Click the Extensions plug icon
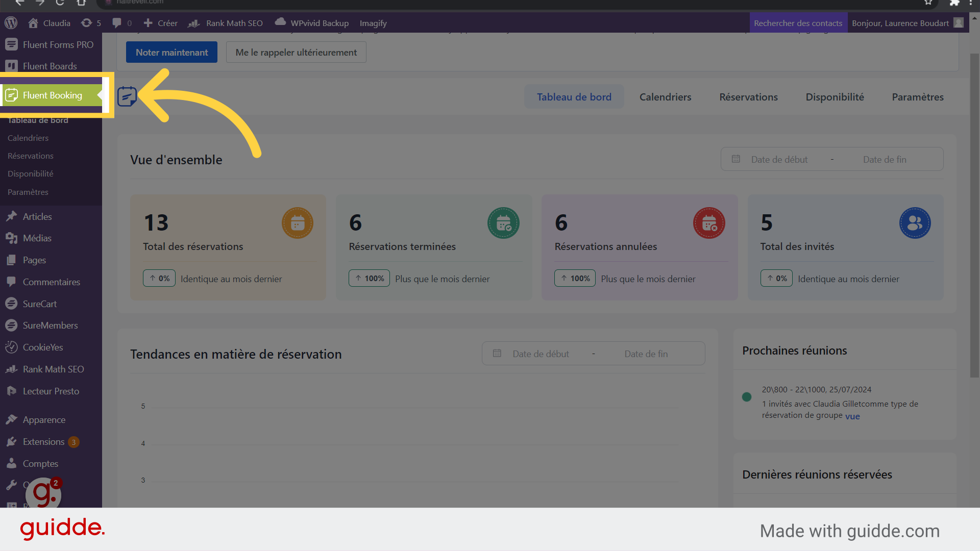Viewport: 980px width, 551px height. tap(11, 441)
